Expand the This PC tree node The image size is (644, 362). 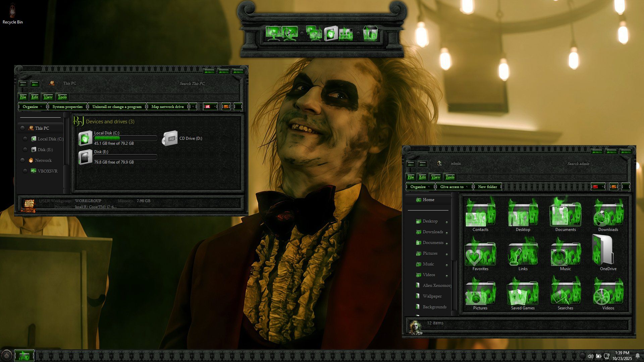click(x=22, y=128)
